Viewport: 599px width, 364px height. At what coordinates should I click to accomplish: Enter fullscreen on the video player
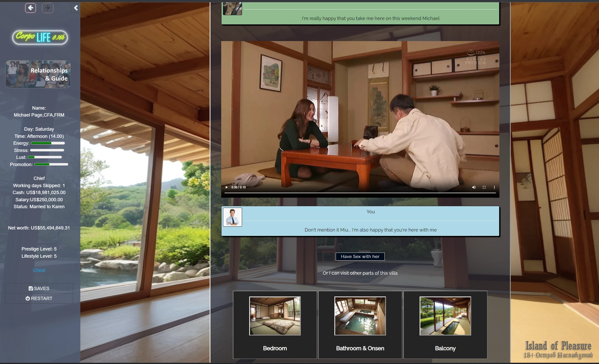484,187
